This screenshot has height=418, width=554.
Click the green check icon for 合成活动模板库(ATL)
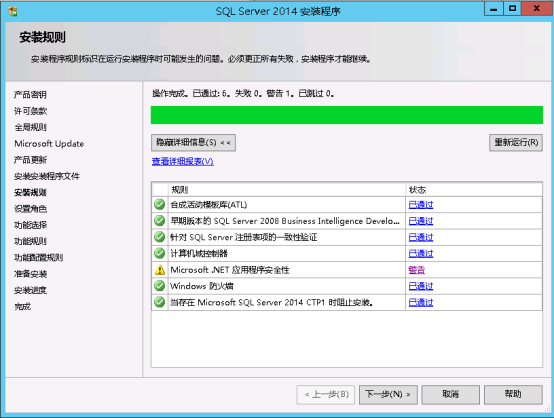(x=160, y=204)
